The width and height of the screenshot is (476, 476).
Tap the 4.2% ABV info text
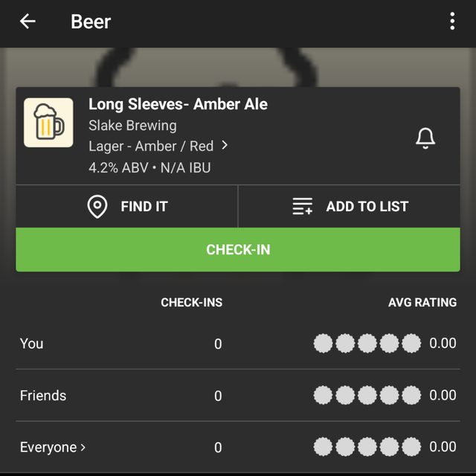[x=118, y=167]
